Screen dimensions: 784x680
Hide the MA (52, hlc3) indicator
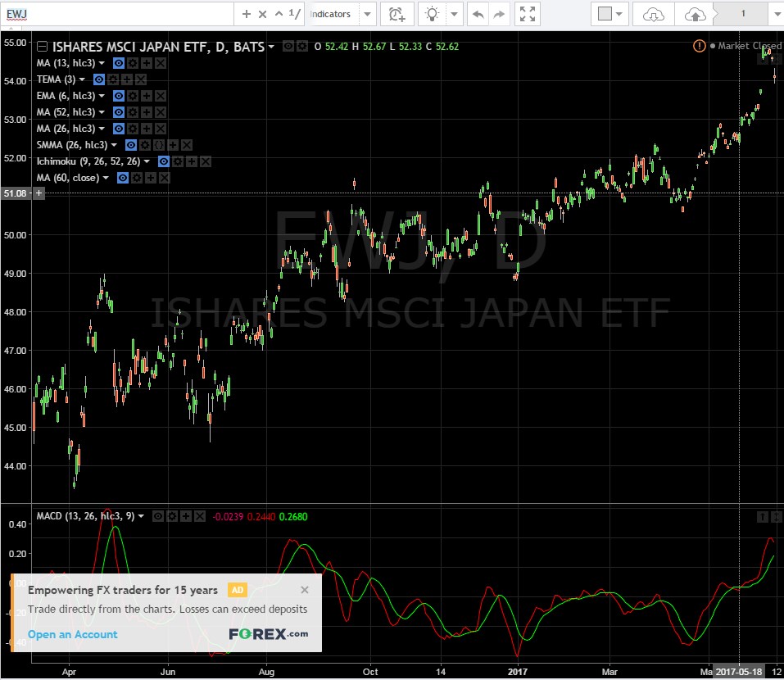119,112
